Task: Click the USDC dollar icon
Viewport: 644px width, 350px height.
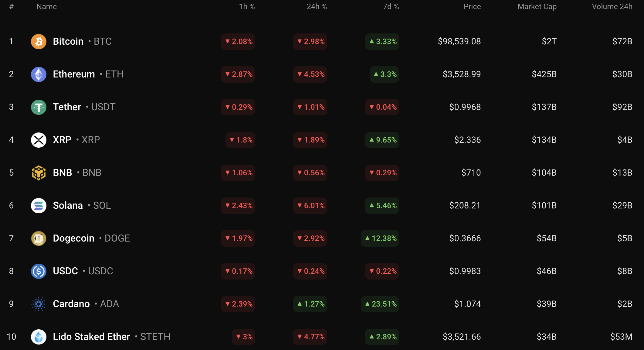Action: [x=39, y=271]
